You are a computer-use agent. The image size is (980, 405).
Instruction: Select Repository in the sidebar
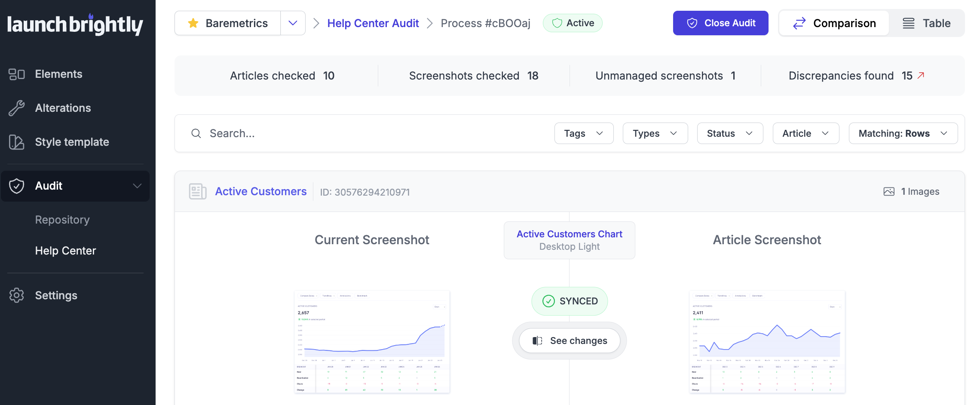pos(62,220)
